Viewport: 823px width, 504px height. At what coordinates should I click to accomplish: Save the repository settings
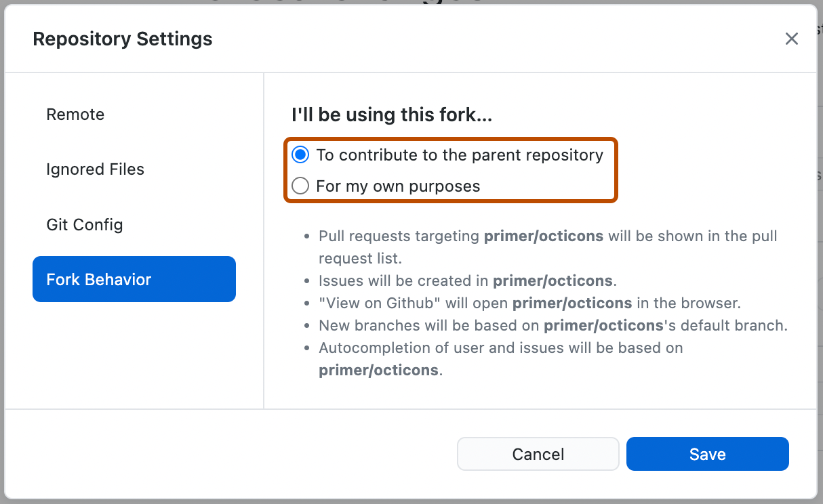[707, 454]
